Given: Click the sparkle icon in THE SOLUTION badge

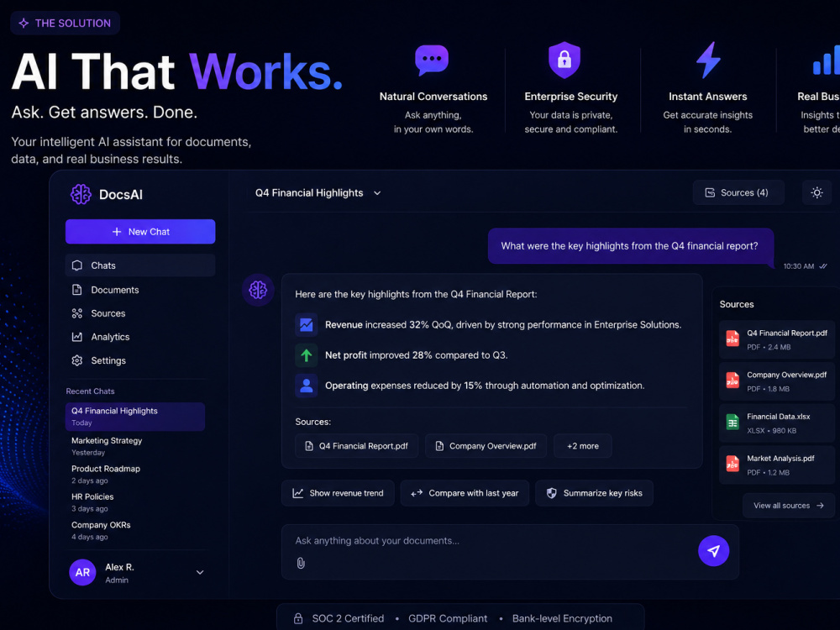Looking at the screenshot, I should click(x=24, y=23).
